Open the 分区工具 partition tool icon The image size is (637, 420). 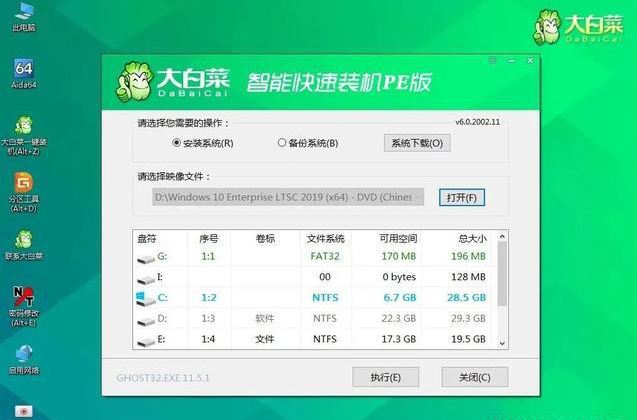(x=23, y=185)
